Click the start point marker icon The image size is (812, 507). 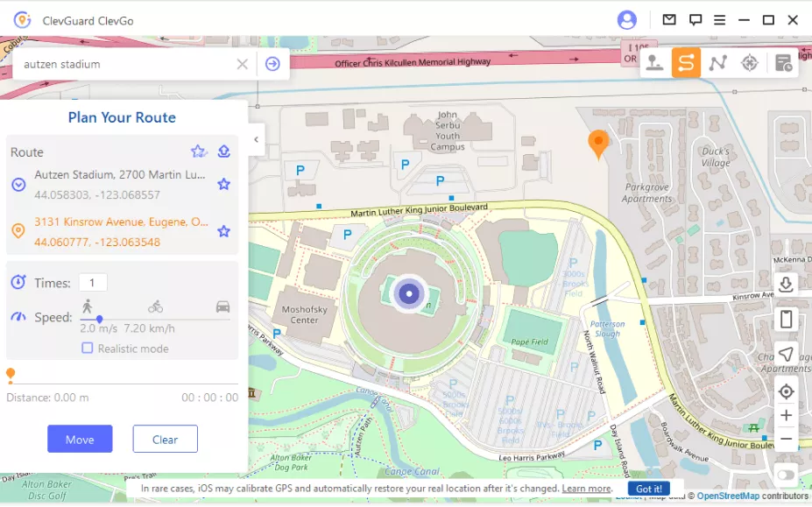[18, 185]
